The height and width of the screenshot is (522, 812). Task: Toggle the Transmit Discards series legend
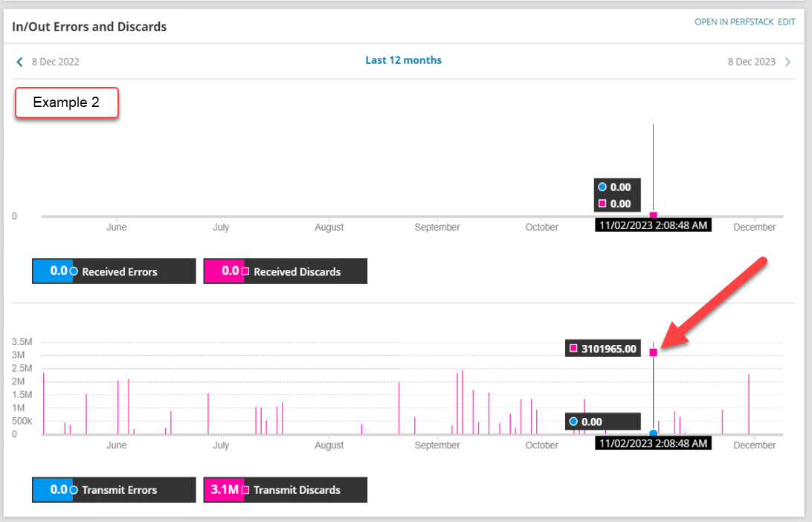pos(286,490)
